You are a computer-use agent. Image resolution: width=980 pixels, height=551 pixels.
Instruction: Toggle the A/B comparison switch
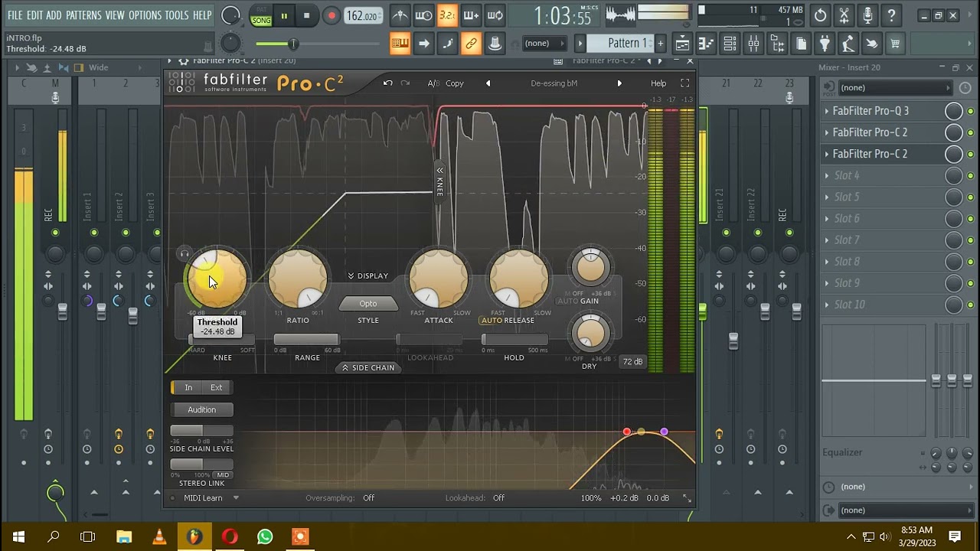pos(433,83)
